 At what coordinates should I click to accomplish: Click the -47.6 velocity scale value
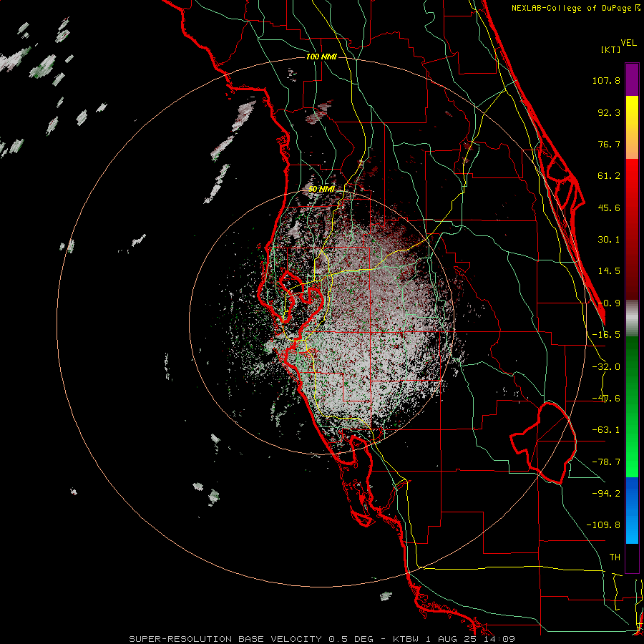[606, 399]
